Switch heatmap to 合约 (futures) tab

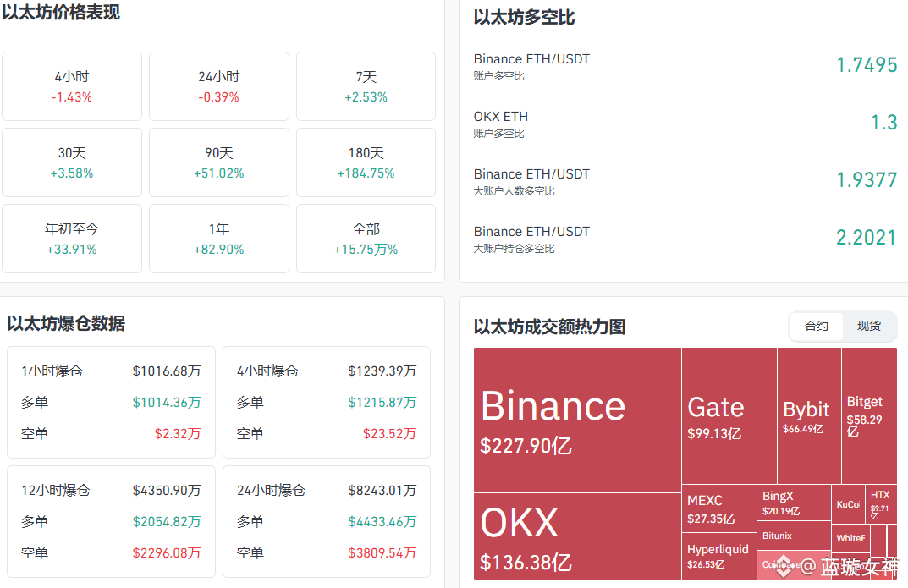tap(817, 326)
